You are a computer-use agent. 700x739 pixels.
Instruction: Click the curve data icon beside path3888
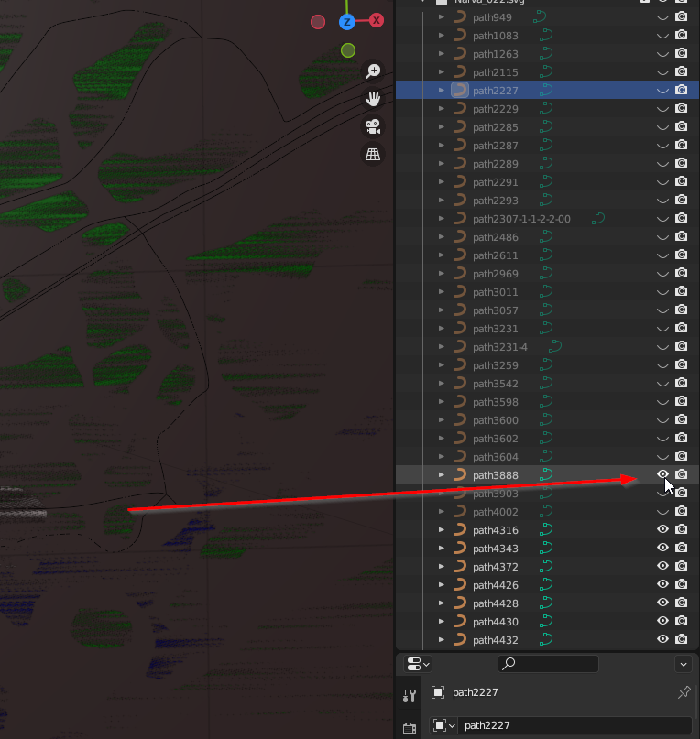point(546,475)
